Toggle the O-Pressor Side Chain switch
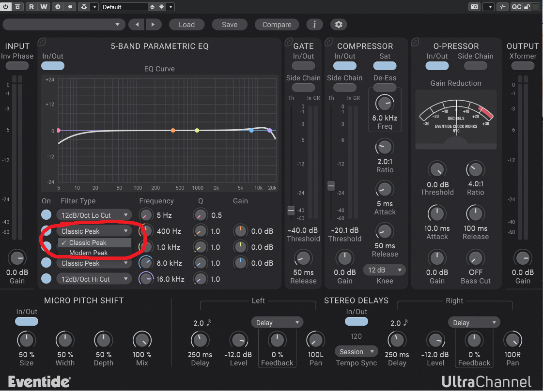 pyautogui.click(x=475, y=66)
